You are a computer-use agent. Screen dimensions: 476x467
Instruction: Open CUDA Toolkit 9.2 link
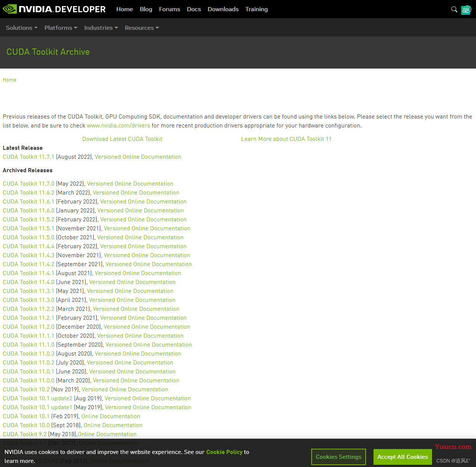[x=25, y=434]
